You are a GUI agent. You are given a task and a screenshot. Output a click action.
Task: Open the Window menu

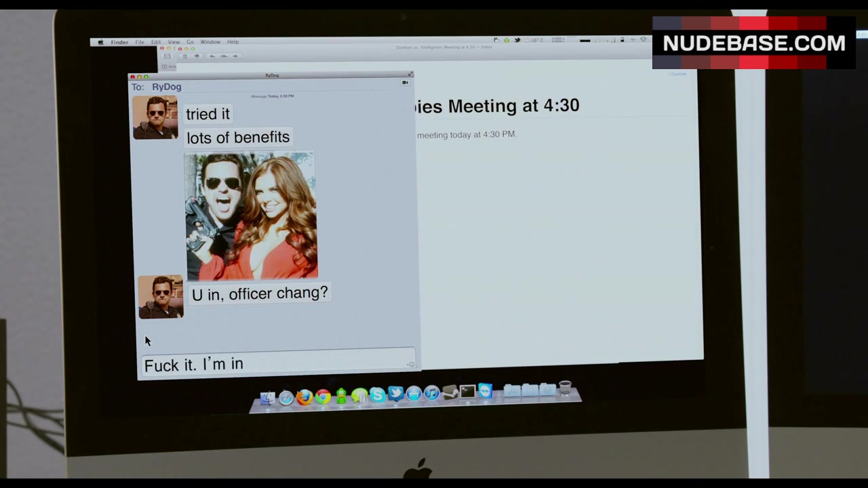(210, 42)
